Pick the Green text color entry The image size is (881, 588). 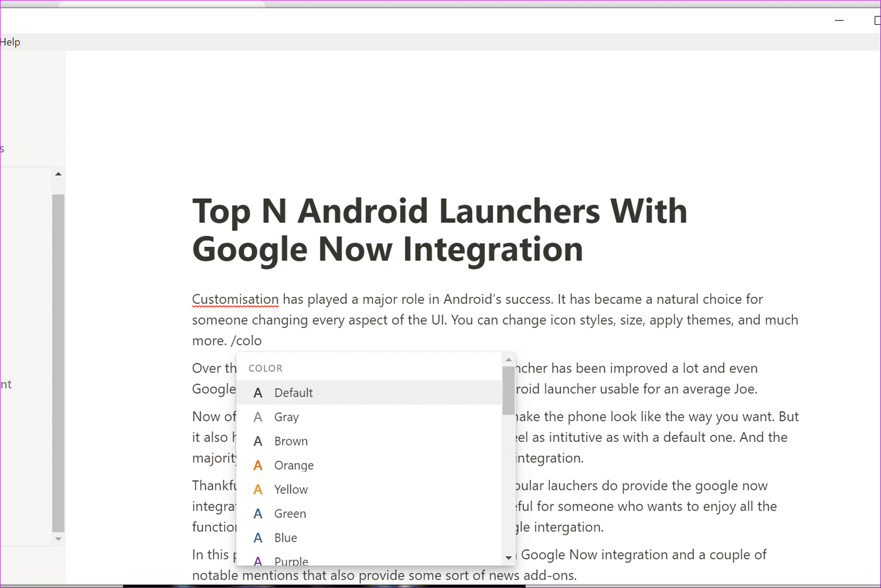coord(369,514)
